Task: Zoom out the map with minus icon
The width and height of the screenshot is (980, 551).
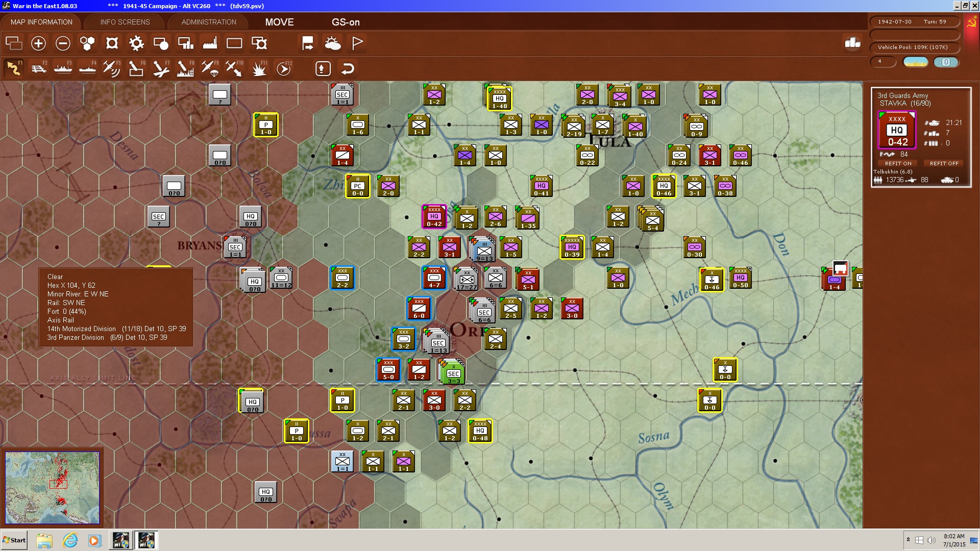Action: tap(63, 43)
